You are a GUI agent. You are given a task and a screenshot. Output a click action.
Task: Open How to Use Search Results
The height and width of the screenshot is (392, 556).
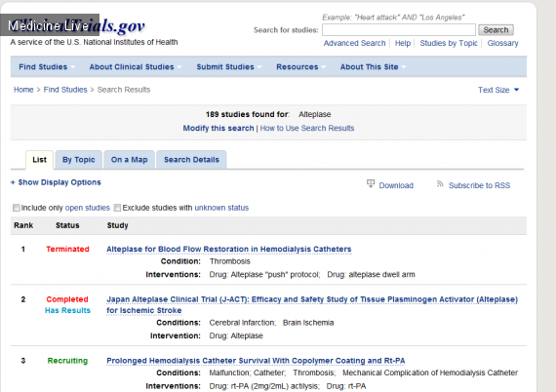[x=307, y=129]
